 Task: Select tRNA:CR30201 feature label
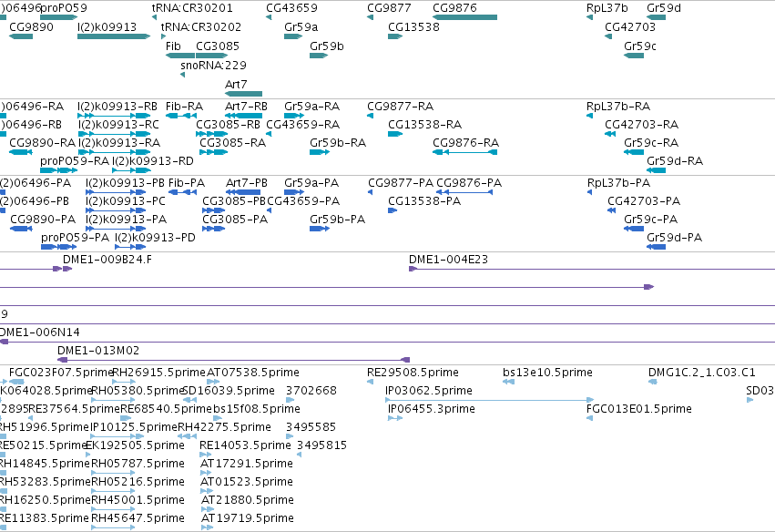point(192,8)
